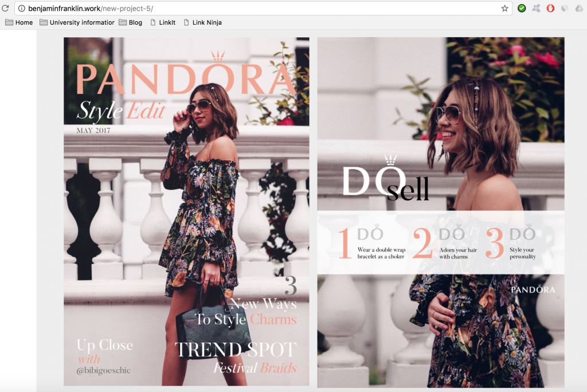Viewport: 587px width, 392px height.
Task: Click the 'TREND SPOT' headline
Action: tap(236, 350)
